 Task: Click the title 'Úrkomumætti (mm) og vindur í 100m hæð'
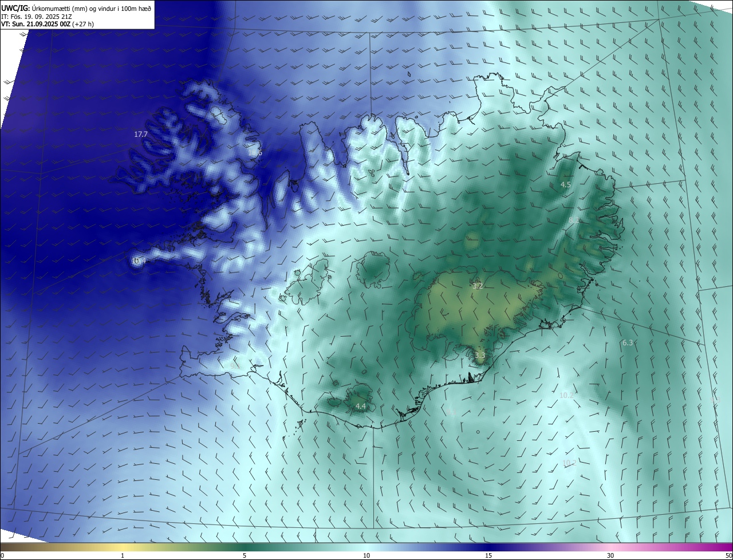click(x=91, y=8)
